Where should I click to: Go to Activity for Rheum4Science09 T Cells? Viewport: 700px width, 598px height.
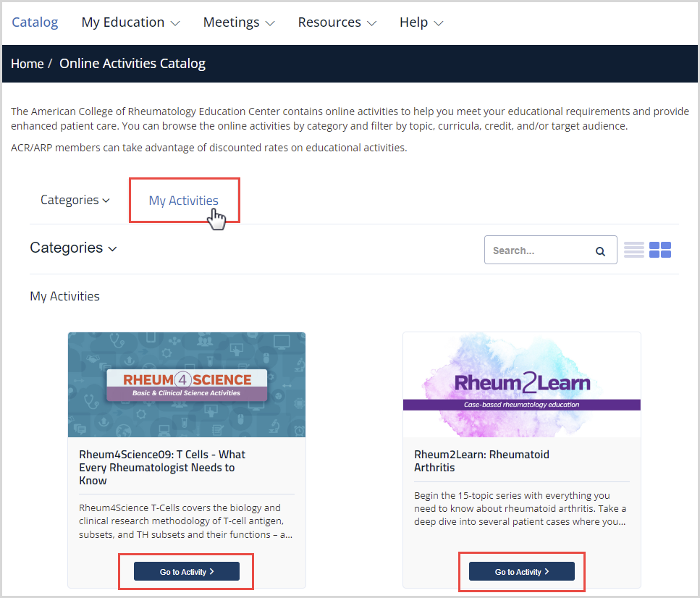pyautogui.click(x=187, y=572)
